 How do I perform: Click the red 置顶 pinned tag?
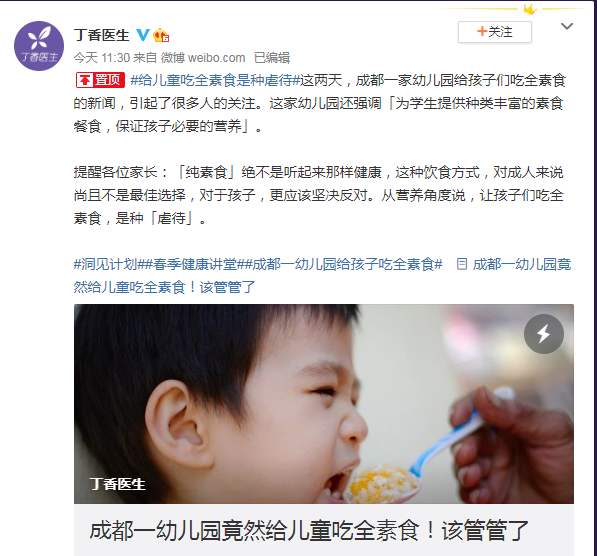click(x=100, y=80)
